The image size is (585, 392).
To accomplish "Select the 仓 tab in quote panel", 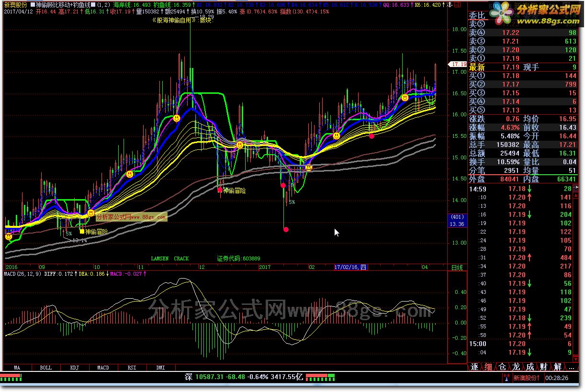I will click(502, 367).
